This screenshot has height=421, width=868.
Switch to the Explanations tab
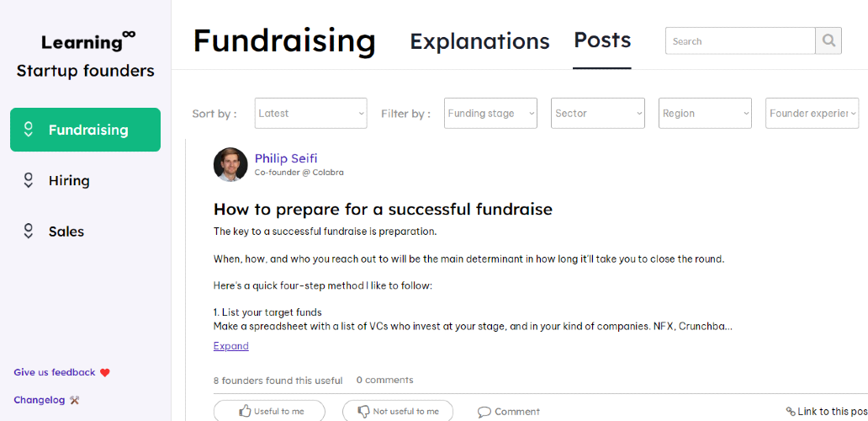pyautogui.click(x=479, y=41)
